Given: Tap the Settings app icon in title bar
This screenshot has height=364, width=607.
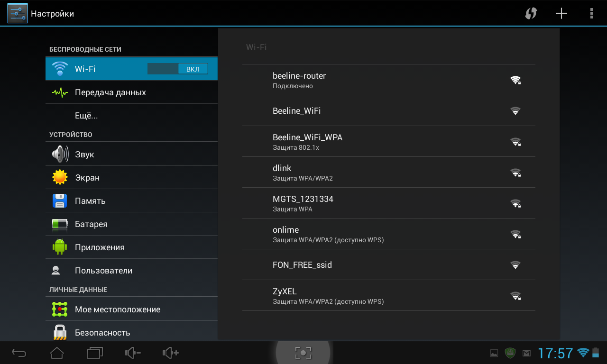Looking at the screenshot, I should tap(18, 13).
